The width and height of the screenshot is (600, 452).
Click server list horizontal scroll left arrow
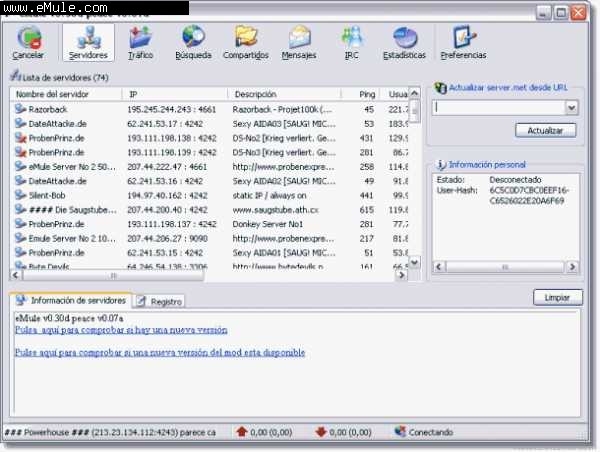15,275
